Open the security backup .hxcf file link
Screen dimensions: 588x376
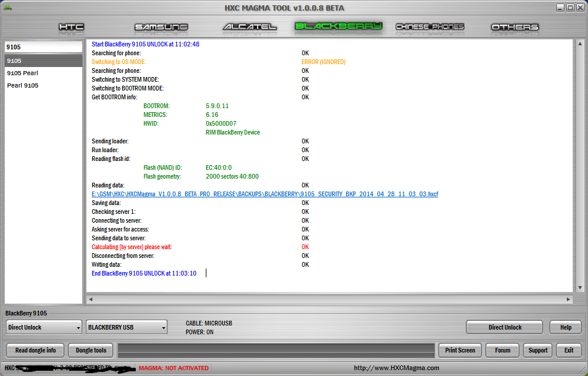tap(265, 194)
